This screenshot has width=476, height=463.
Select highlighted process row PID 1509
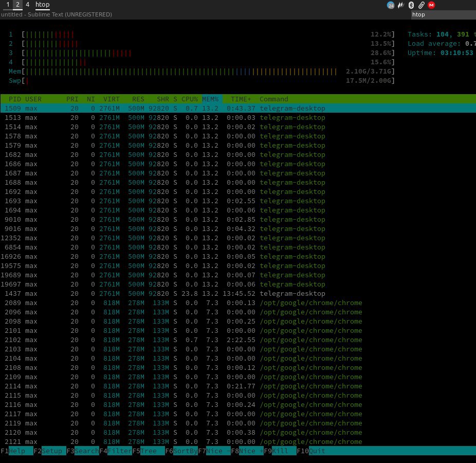[x=238, y=109]
